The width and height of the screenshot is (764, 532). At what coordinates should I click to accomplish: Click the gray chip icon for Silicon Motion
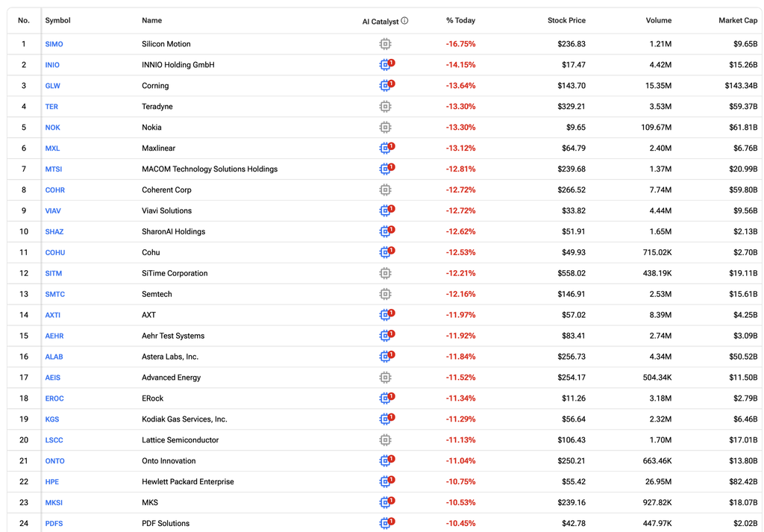point(385,44)
